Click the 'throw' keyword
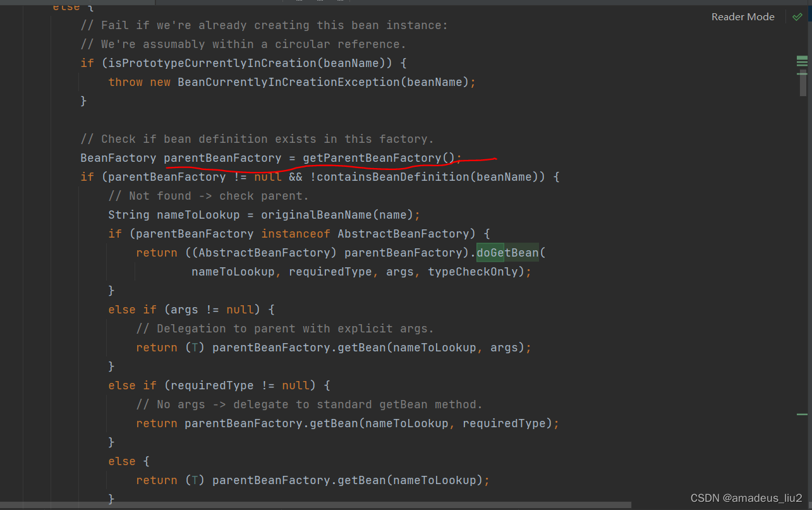Viewport: 812px width, 510px height. coord(126,82)
